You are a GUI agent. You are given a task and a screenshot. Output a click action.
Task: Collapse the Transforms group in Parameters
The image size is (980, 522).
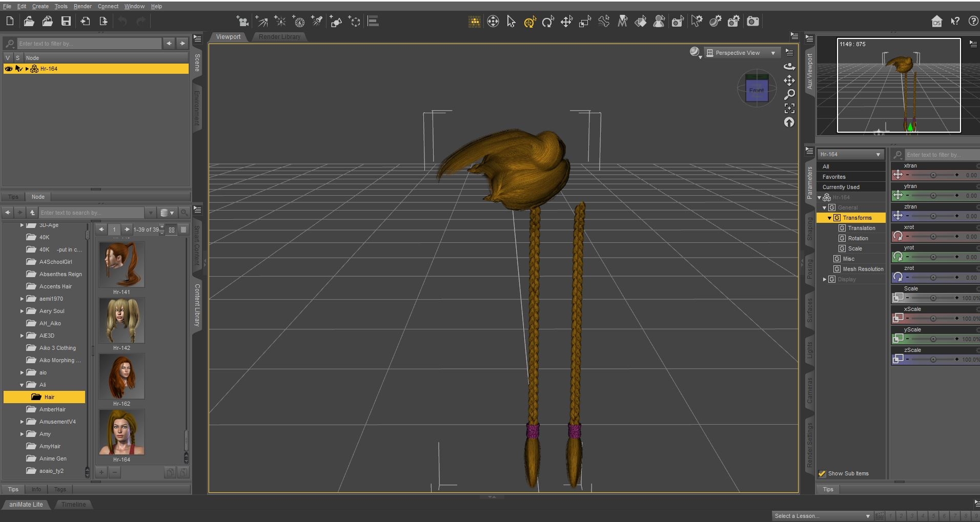(x=829, y=218)
